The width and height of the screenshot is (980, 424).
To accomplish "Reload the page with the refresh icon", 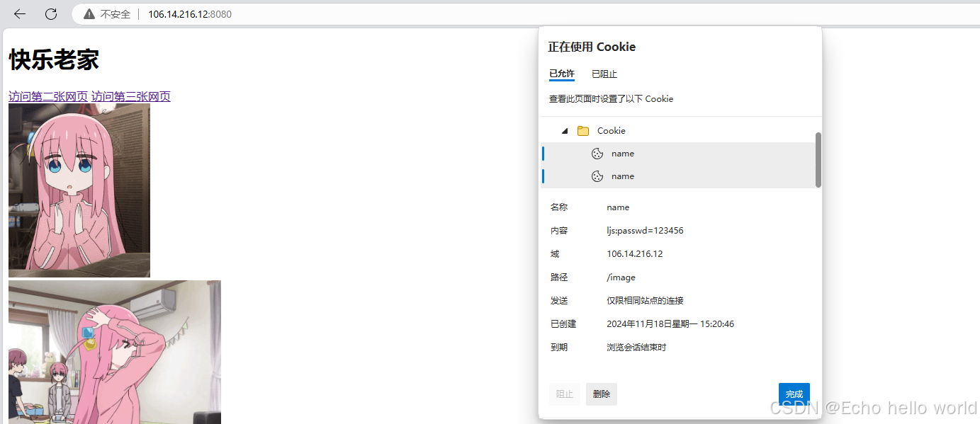I will 51,14.
